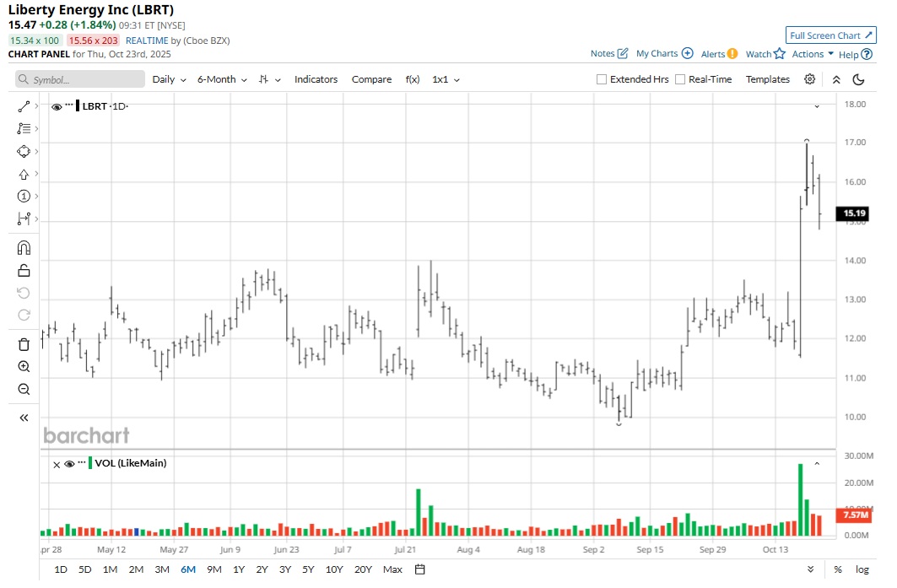Open the Daily frequency dropdown
This screenshot has height=588, width=897.
click(170, 79)
